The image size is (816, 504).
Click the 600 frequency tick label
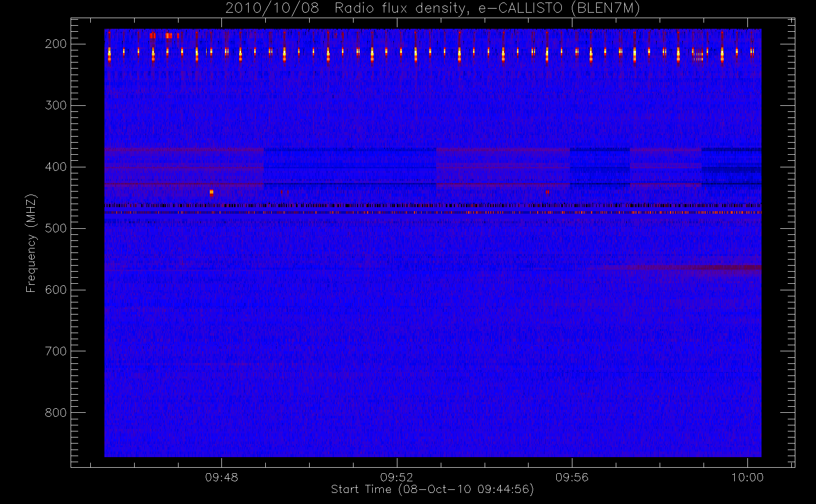(x=55, y=290)
